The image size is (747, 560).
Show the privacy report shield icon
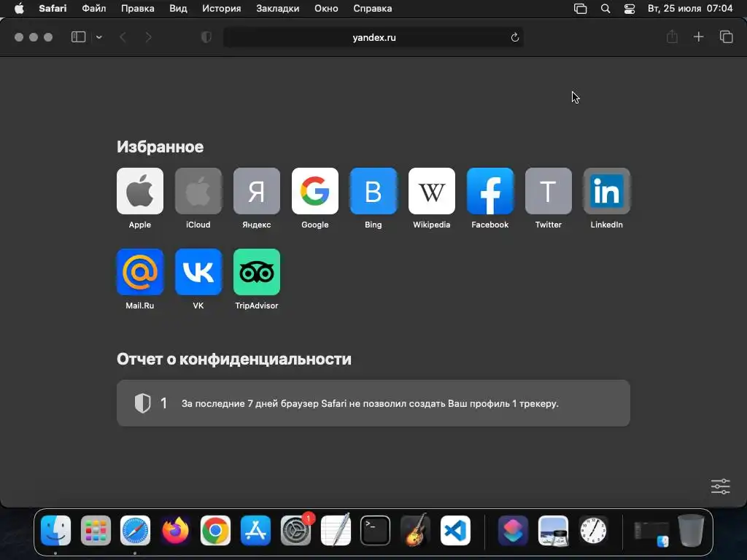pyautogui.click(x=206, y=37)
